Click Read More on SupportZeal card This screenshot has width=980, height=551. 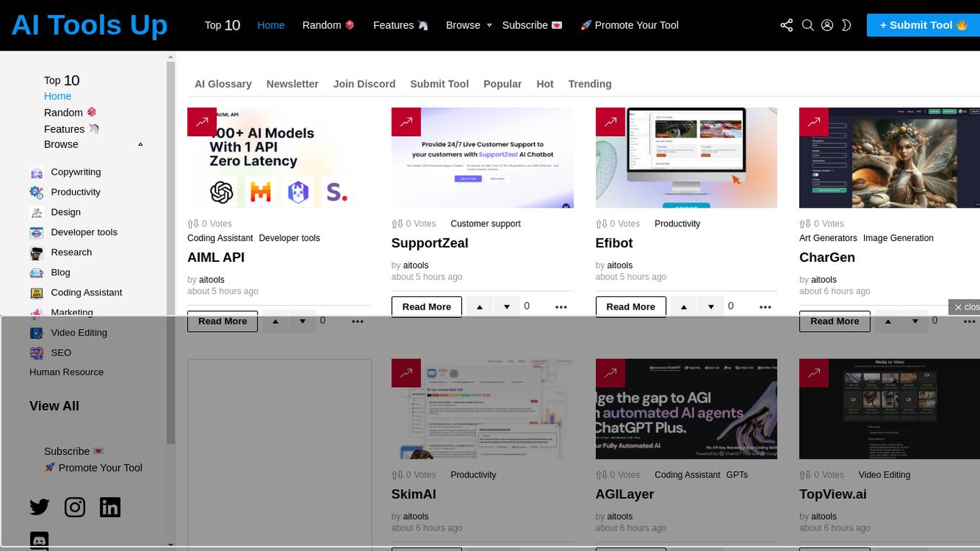(x=427, y=307)
